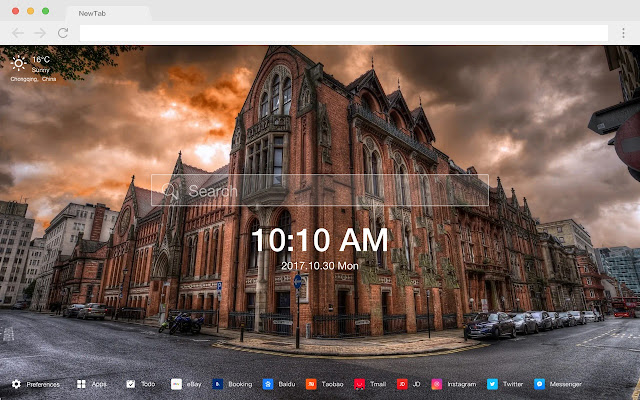Open the Baidu link
The image size is (640, 400).
(287, 384)
